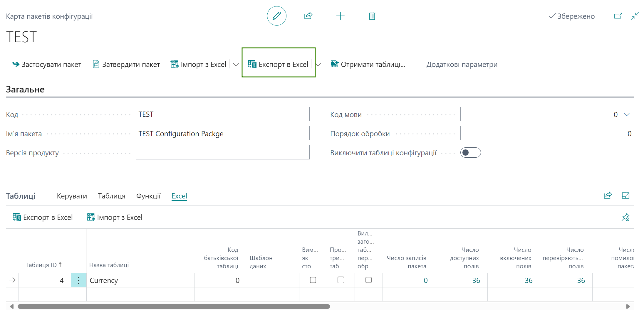Click Затвердити пакет action
The height and width of the screenshot is (320, 644).
(126, 64)
